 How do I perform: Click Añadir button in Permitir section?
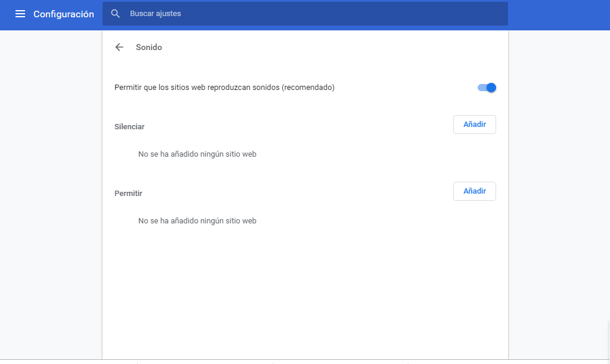(x=474, y=191)
